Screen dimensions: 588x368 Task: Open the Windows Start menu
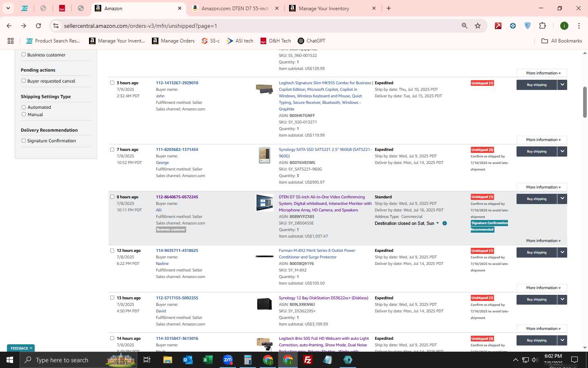click(10, 360)
